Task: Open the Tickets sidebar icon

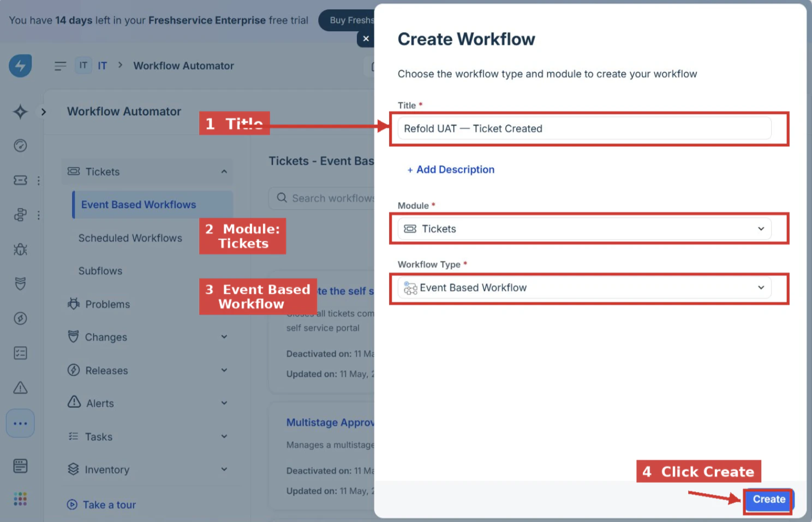Action: point(20,180)
